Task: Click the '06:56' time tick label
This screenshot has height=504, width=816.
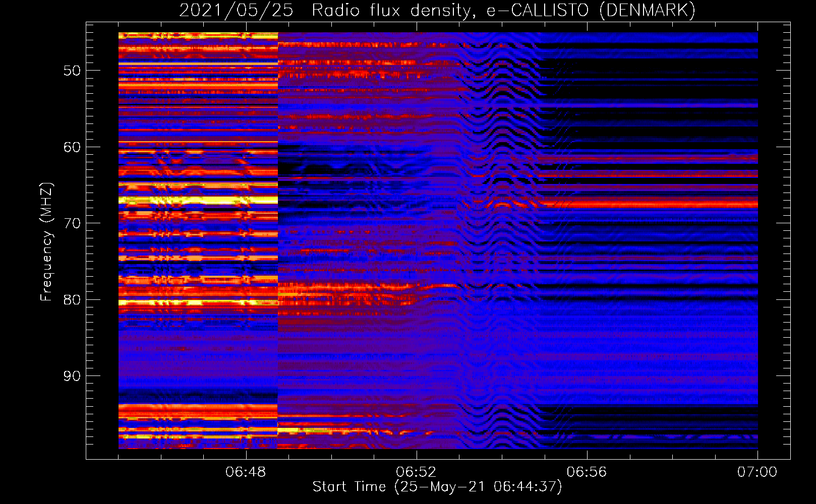Action: [587, 472]
